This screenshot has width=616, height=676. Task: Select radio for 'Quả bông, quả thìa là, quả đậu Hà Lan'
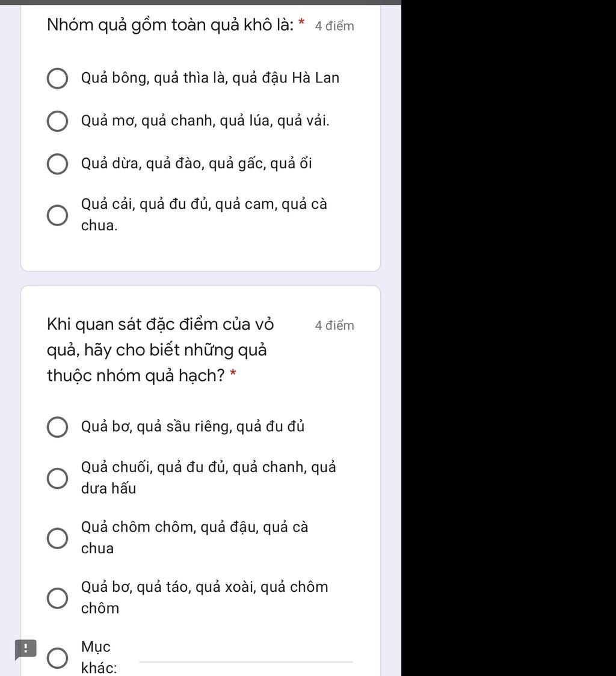coord(57,79)
